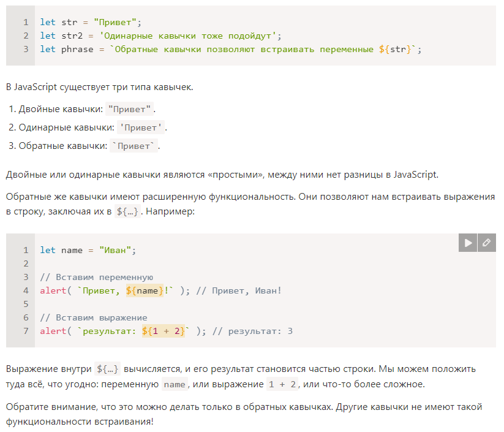504x432 pixels.
Task: Click the ${str} interpolation in phrase line
Action: (395, 49)
